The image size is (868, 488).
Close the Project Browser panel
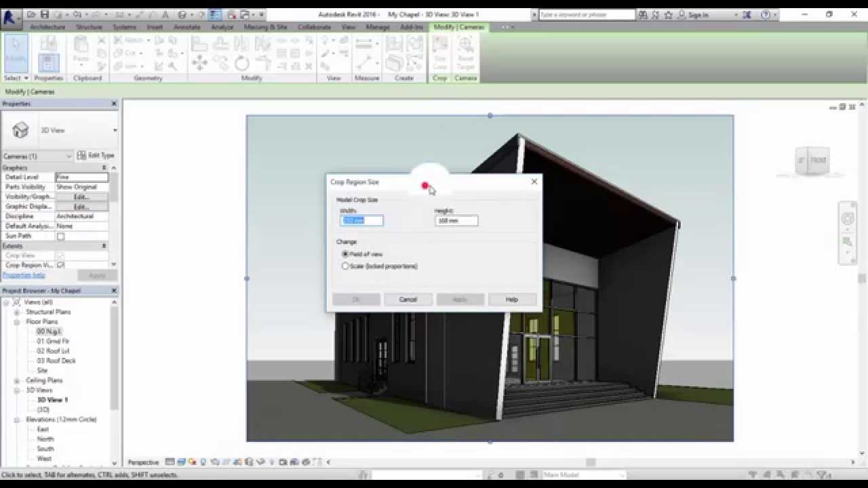[114, 291]
